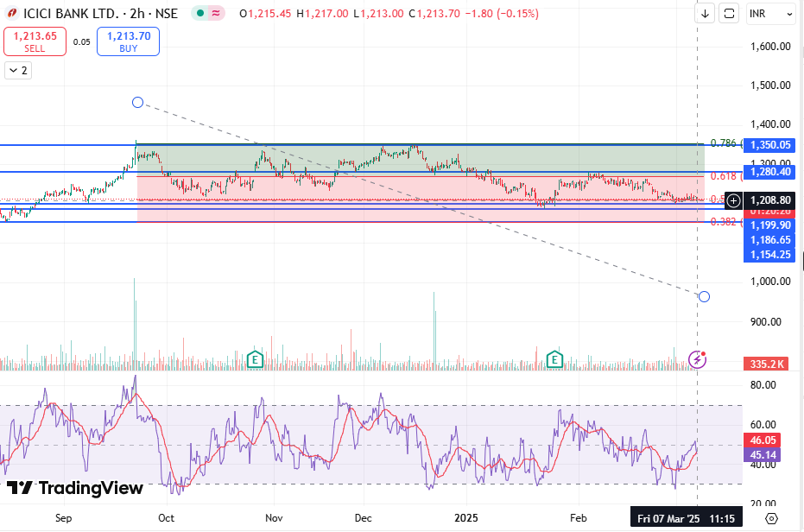The width and height of the screenshot is (804, 532).
Task: Click the down-arrow snapshot button at top right
Action: 705,14
